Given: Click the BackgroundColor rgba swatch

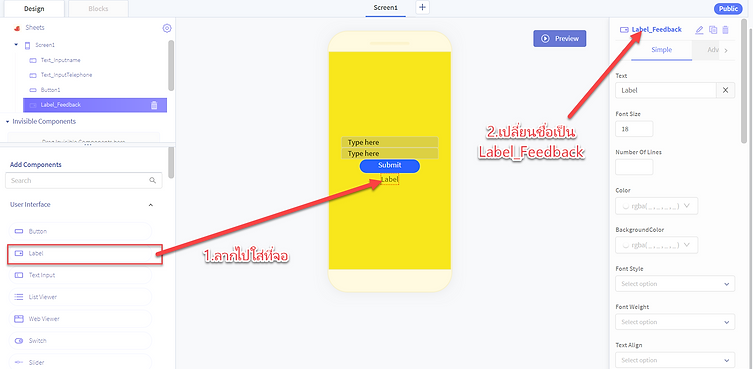Looking at the screenshot, I should tap(626, 246).
